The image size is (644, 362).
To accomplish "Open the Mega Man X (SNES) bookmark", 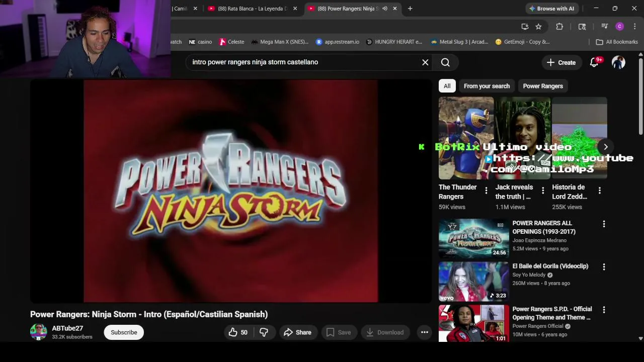I will [x=280, y=42].
